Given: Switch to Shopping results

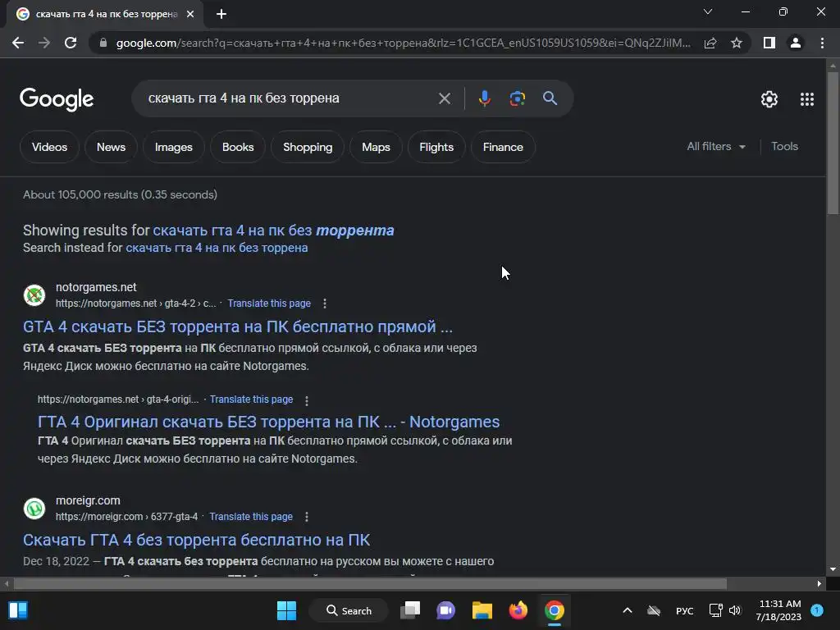Looking at the screenshot, I should tap(308, 147).
